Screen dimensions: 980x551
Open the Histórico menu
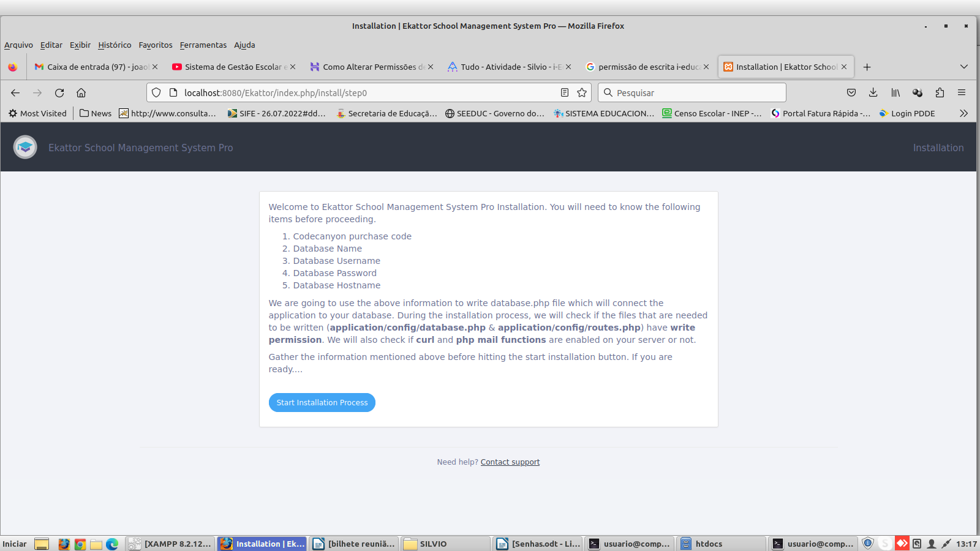tap(115, 45)
